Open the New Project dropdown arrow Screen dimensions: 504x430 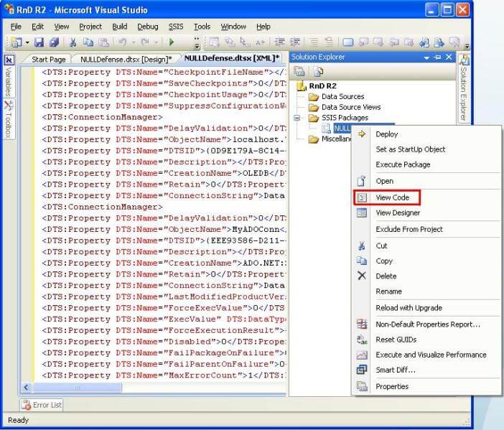click(x=27, y=42)
